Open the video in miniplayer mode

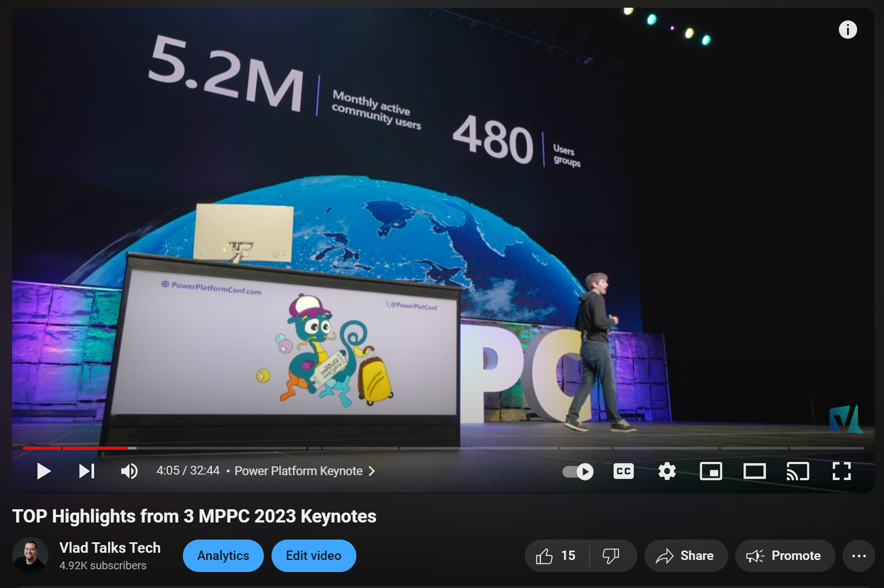click(711, 471)
